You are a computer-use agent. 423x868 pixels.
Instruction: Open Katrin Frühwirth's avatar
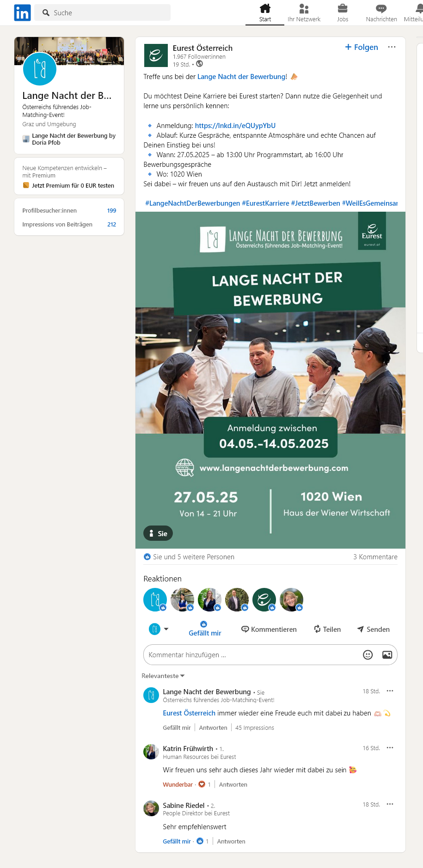(x=151, y=752)
